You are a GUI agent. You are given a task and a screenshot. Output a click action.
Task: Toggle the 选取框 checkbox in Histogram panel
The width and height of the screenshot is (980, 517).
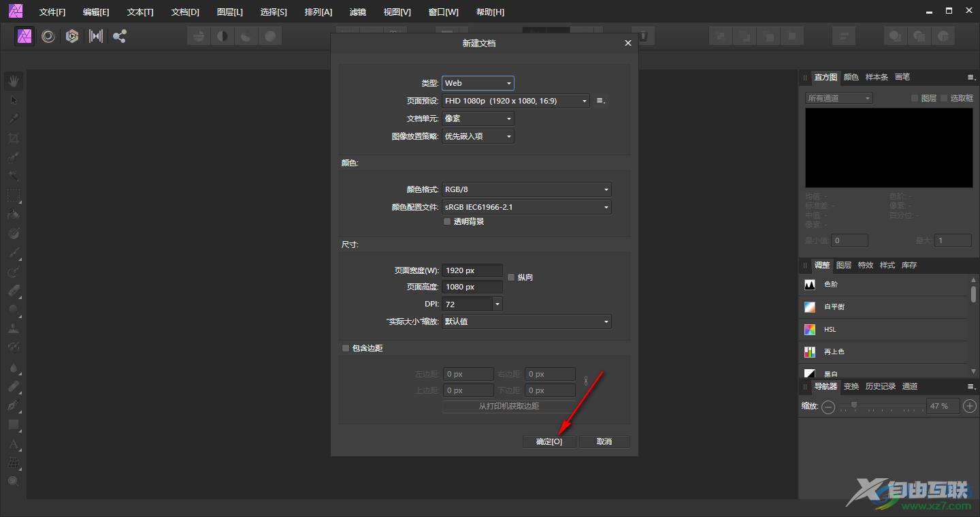point(944,98)
